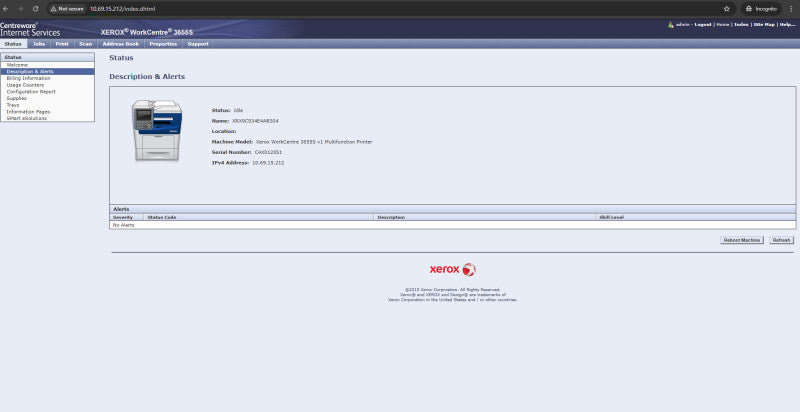
Task: Switch to the Support tab
Action: 198,44
